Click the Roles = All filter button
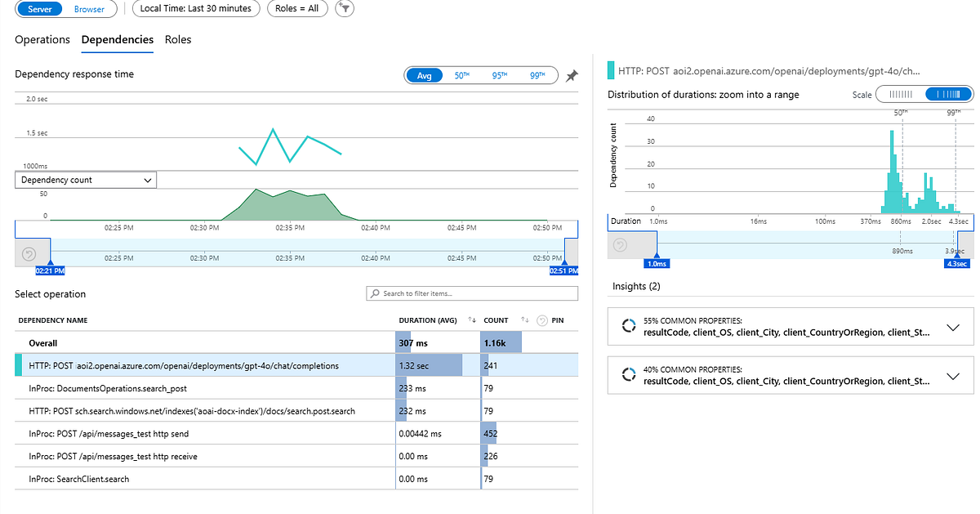The image size is (980, 514). 297,8
